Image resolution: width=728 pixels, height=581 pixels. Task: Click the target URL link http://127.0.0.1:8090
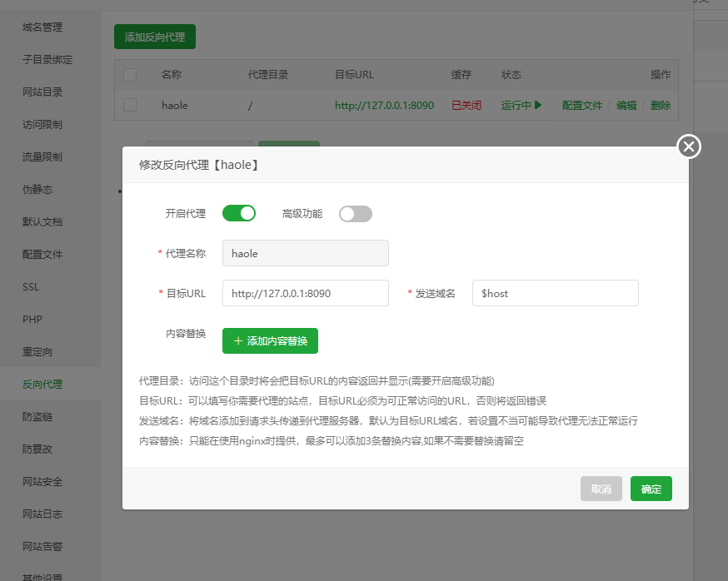point(385,106)
